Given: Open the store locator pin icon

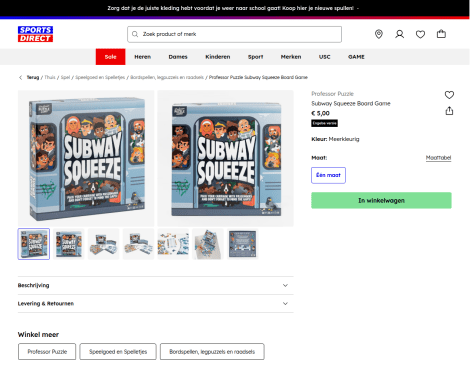Looking at the screenshot, I should tap(379, 34).
